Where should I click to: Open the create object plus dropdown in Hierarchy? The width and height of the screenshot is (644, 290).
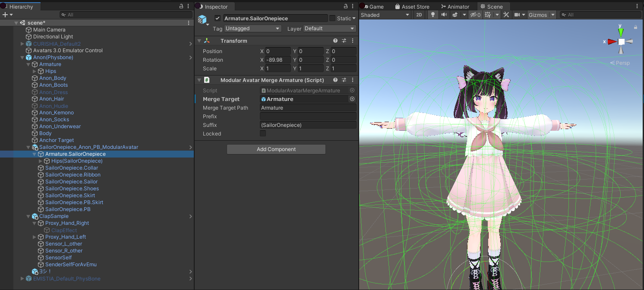[x=8, y=15]
